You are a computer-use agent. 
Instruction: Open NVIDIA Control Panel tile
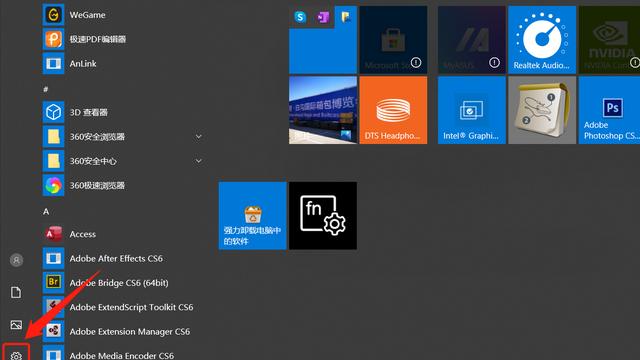tap(609, 40)
